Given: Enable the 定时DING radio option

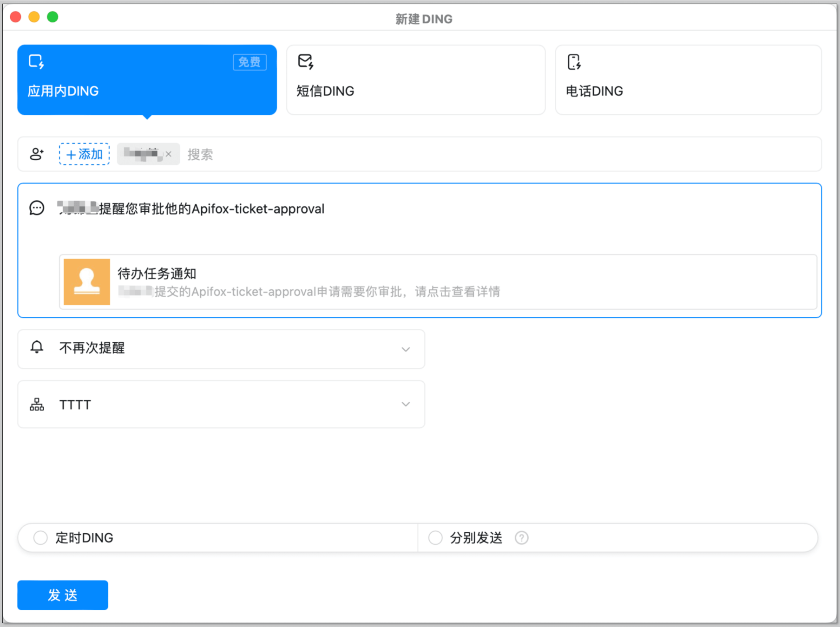Looking at the screenshot, I should pyautogui.click(x=40, y=538).
